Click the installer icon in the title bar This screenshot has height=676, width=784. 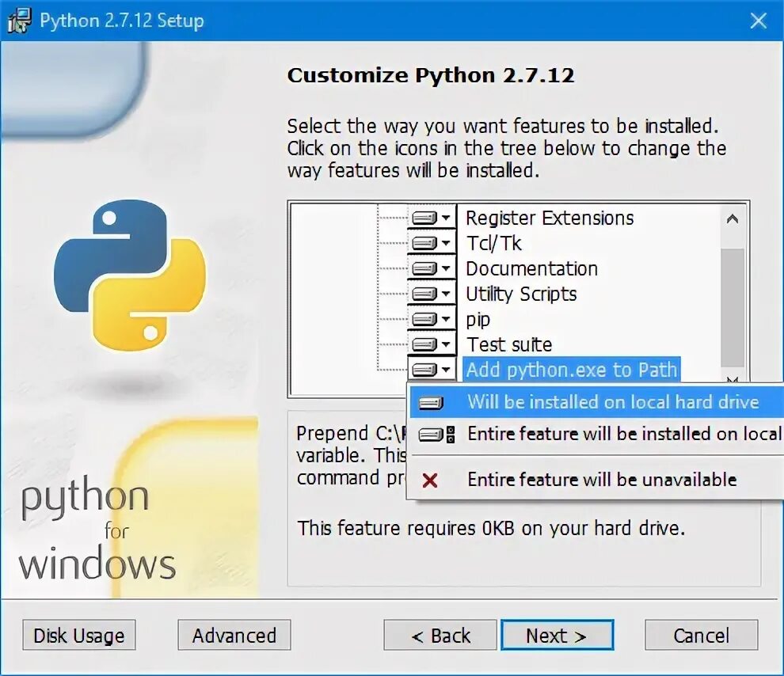[20, 21]
